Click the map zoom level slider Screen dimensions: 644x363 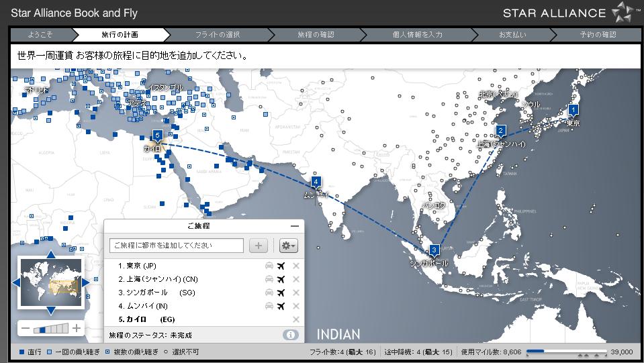tap(51, 329)
